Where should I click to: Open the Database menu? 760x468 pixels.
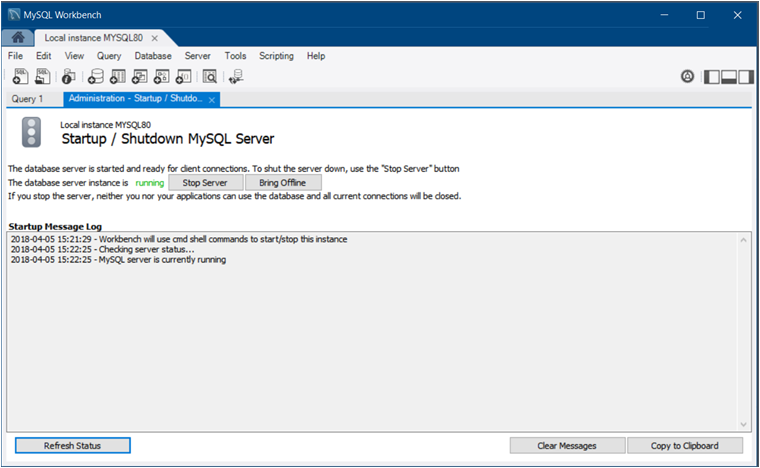[153, 56]
